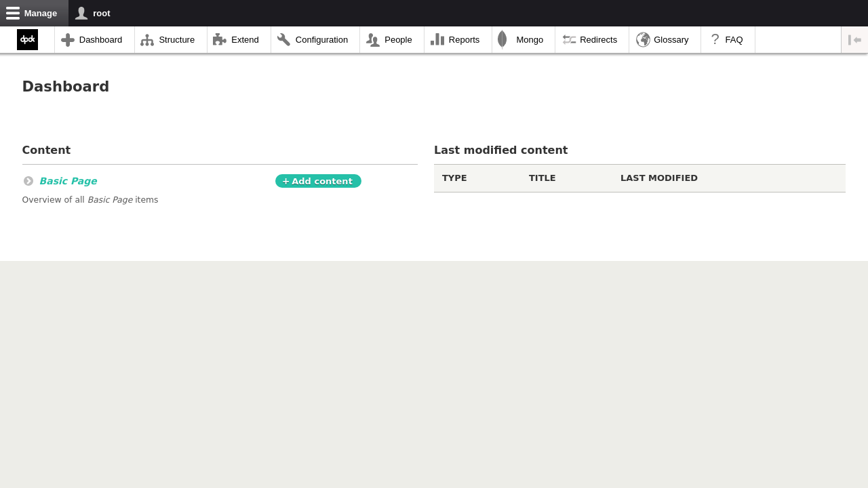Viewport: 868px width, 488px height.
Task: Click the TYPE column header
Action: coord(454,178)
